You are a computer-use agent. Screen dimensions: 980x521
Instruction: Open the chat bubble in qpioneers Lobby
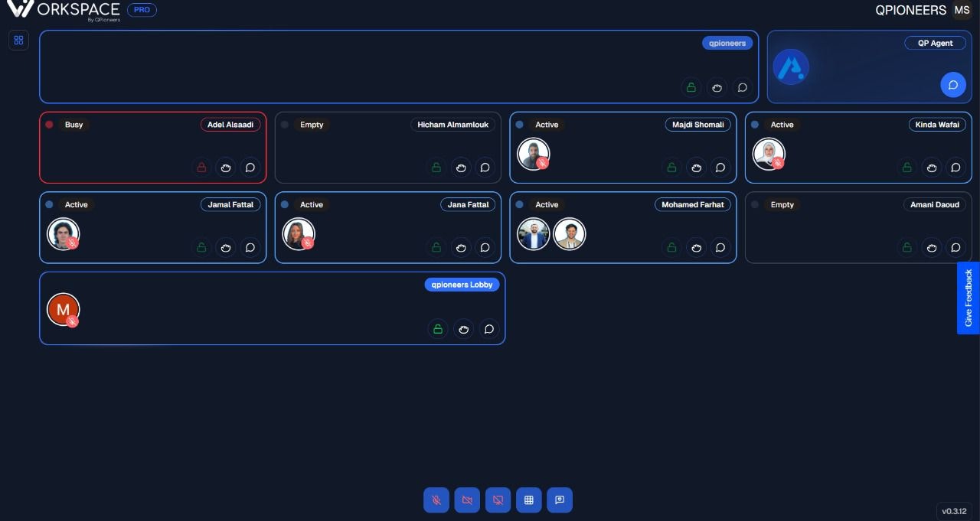(489, 329)
